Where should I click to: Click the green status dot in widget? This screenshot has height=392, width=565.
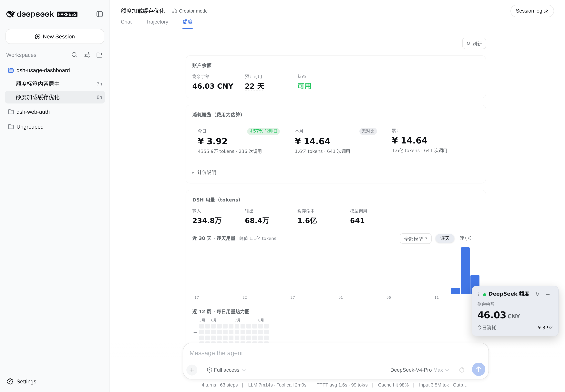point(485,295)
